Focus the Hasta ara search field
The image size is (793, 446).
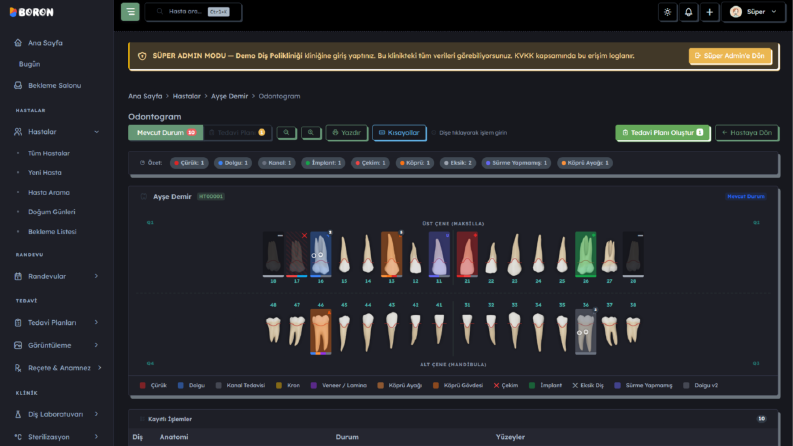click(x=193, y=12)
